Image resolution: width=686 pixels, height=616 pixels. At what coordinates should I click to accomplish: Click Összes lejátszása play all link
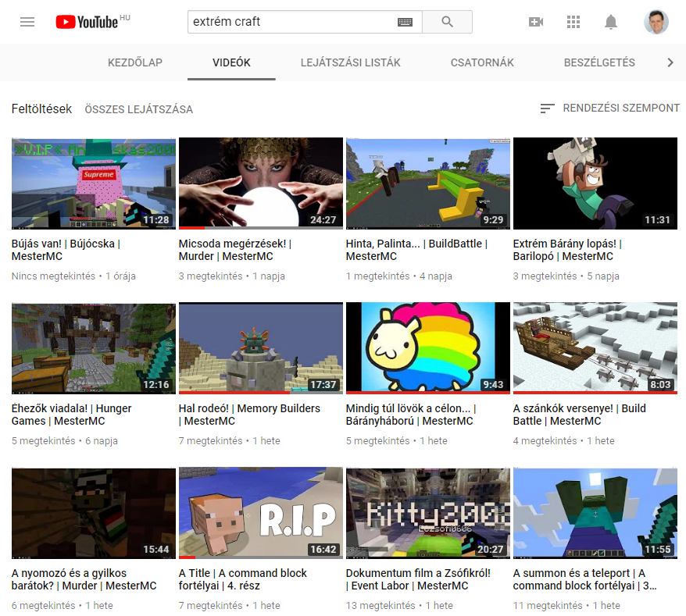coord(138,109)
